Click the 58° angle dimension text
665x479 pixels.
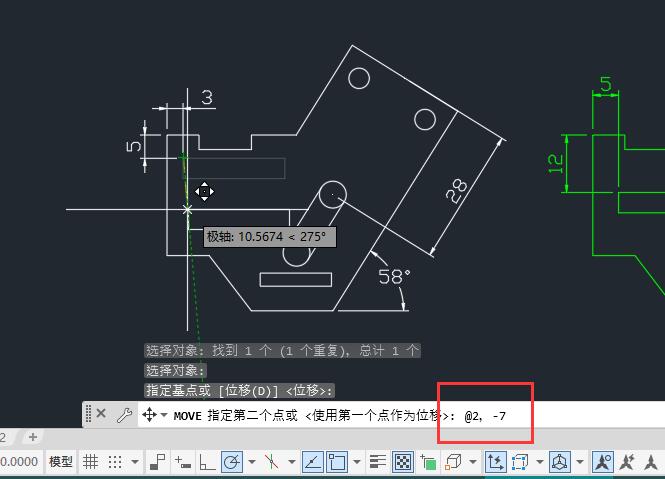coord(394,277)
